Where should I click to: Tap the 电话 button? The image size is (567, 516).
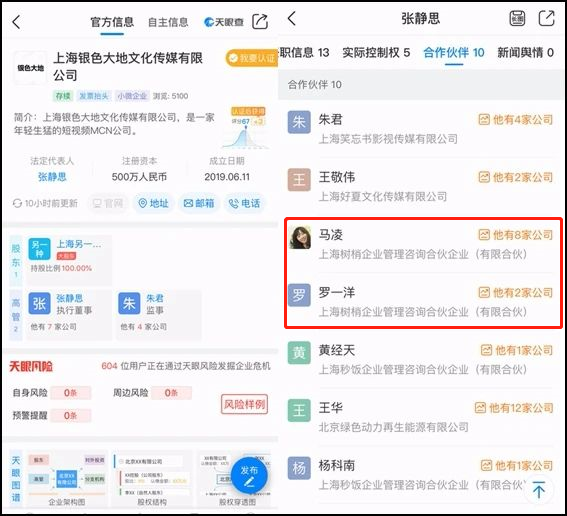244,204
